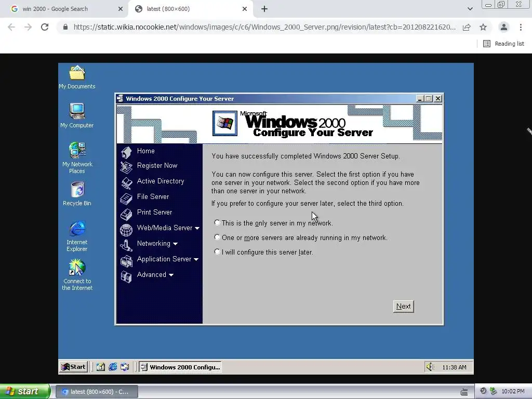Click 'Windows 2000 Configu...' taskbar button
The width and height of the screenshot is (532, 399).
(180, 367)
